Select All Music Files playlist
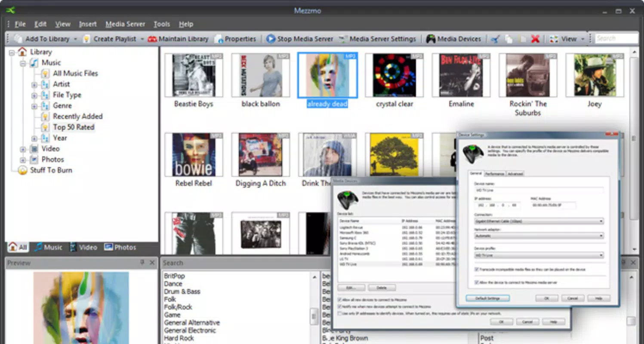The width and height of the screenshot is (644, 344). pos(75,74)
